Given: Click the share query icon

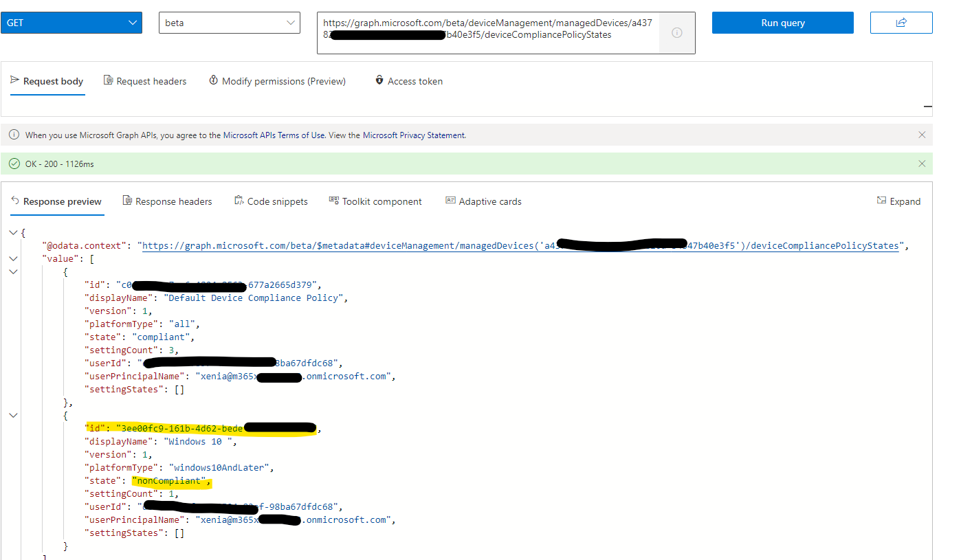Looking at the screenshot, I should click(x=901, y=22).
